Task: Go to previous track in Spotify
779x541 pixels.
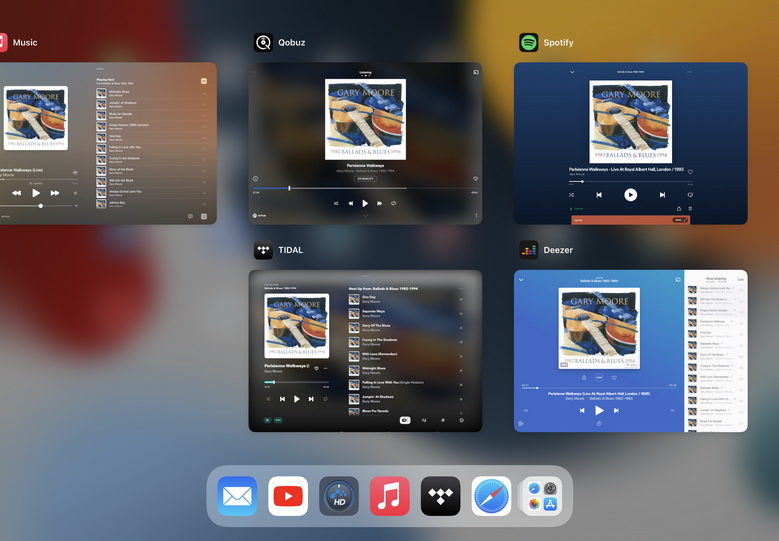Action: click(599, 195)
